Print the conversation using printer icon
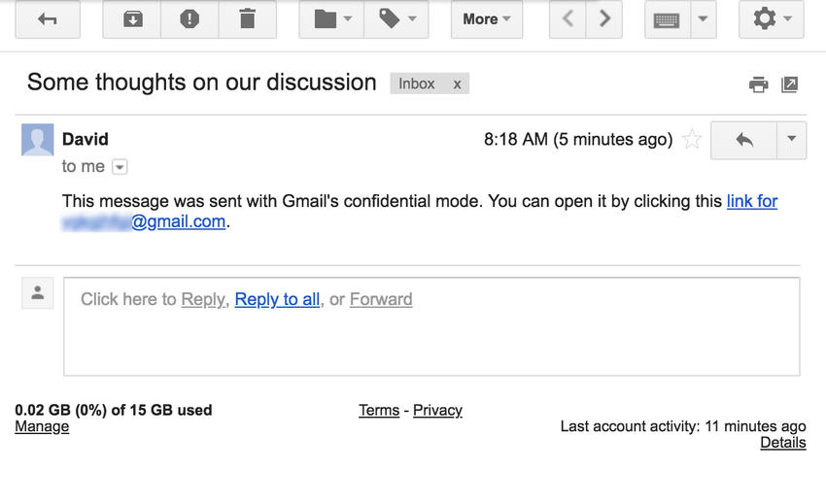 [x=758, y=84]
